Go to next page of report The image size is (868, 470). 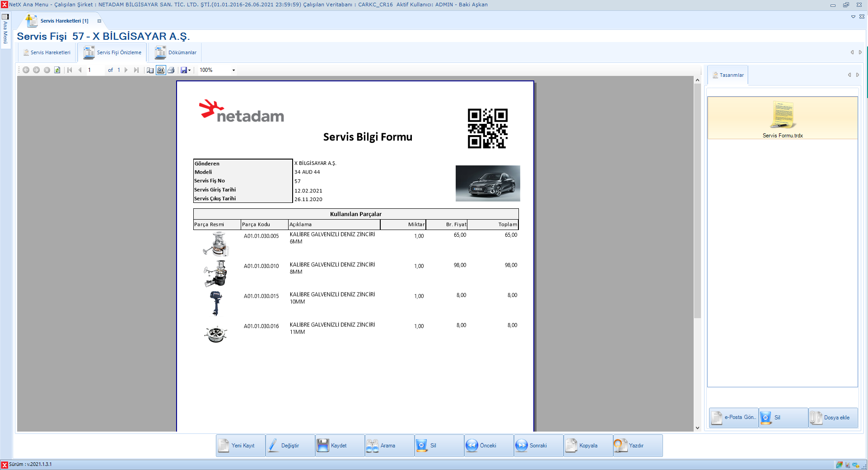pyautogui.click(x=126, y=70)
